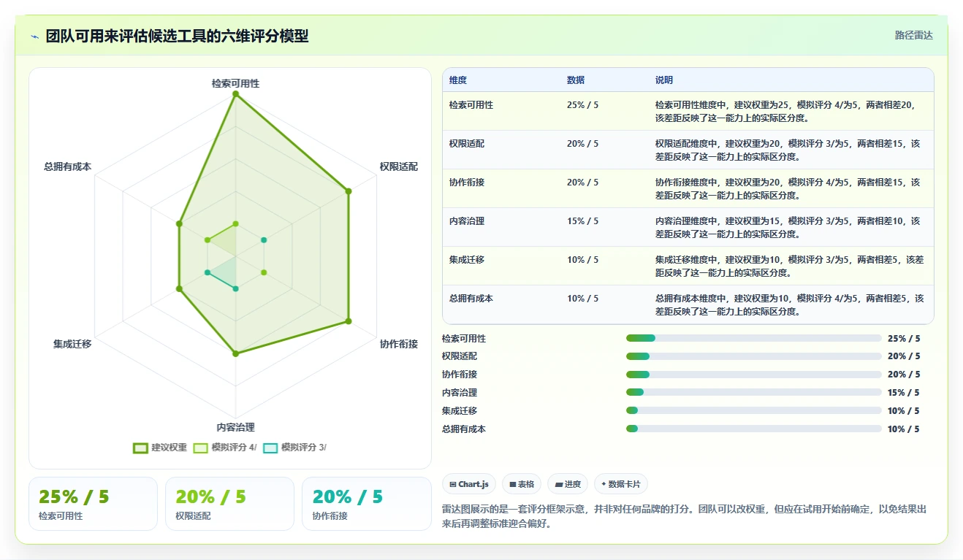Toggle the 模拟评分 4/ legend item
The width and height of the screenshot is (963, 560).
pos(225,448)
